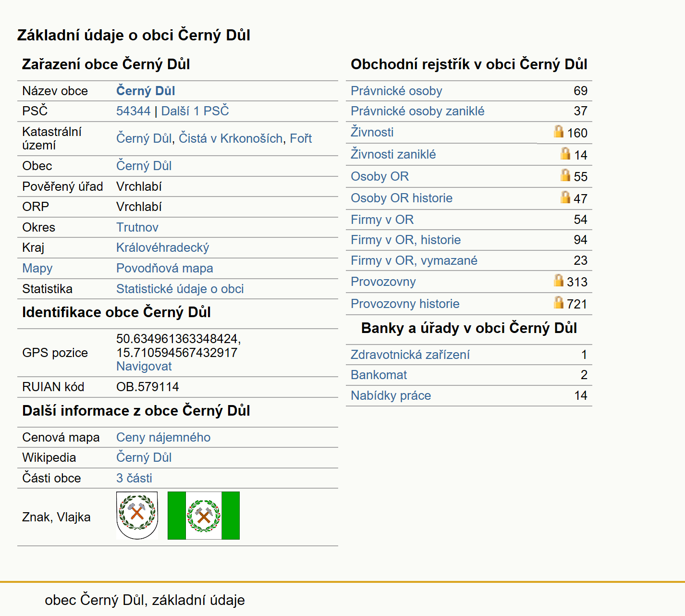This screenshot has height=616, width=685.
Task: Click the lock icon beside Živnosti 160
Action: (559, 131)
